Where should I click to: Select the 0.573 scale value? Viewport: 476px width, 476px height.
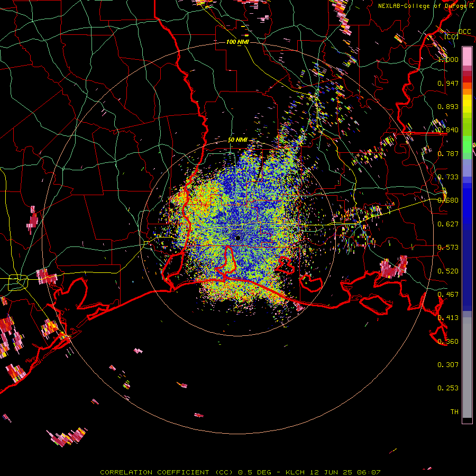coord(448,248)
